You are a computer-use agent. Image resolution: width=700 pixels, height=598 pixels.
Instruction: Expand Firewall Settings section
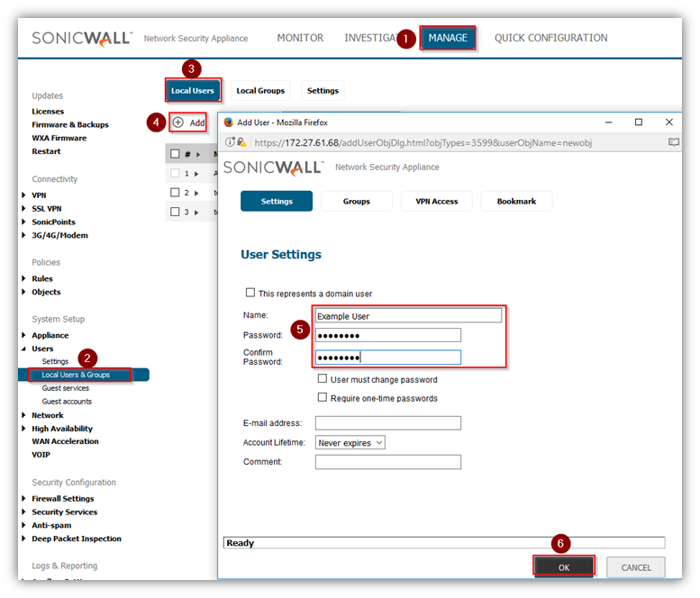(23, 498)
